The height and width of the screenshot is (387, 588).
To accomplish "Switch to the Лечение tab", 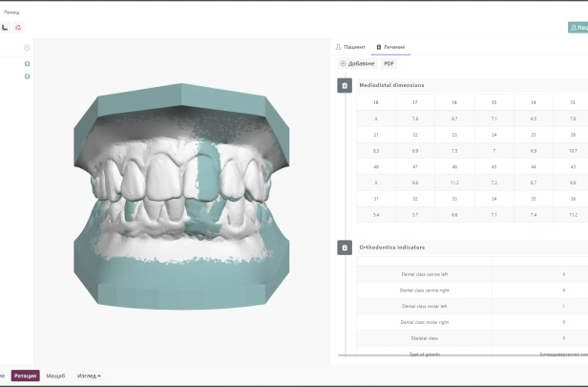I will [x=390, y=47].
